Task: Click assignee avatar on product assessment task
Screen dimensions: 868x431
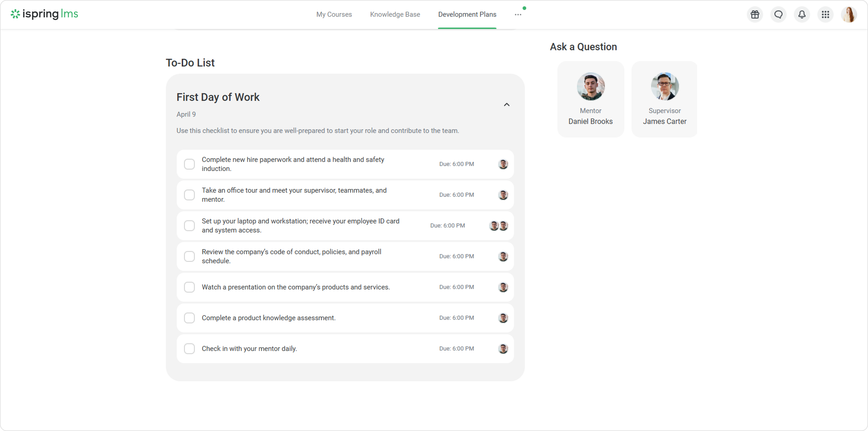Action: pos(503,318)
